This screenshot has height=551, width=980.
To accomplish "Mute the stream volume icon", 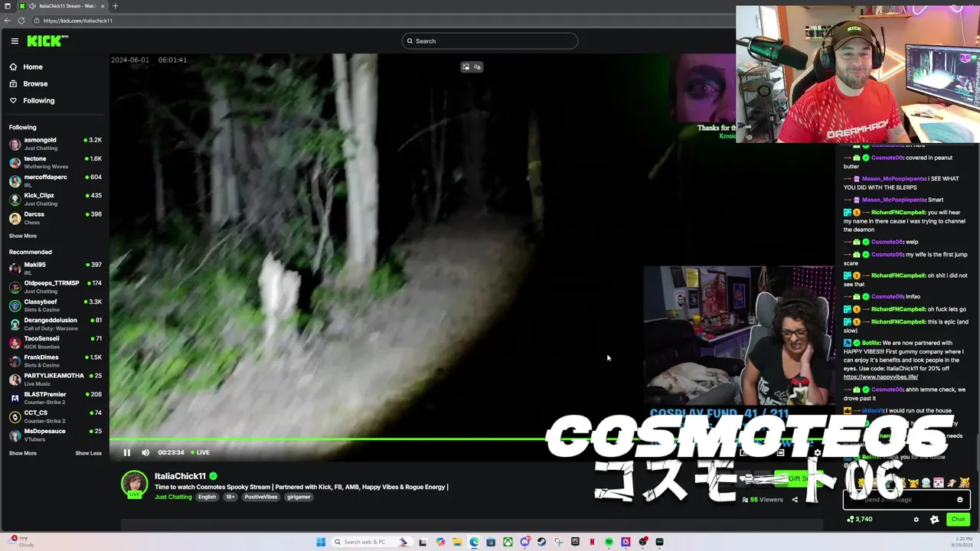I will pos(145,452).
